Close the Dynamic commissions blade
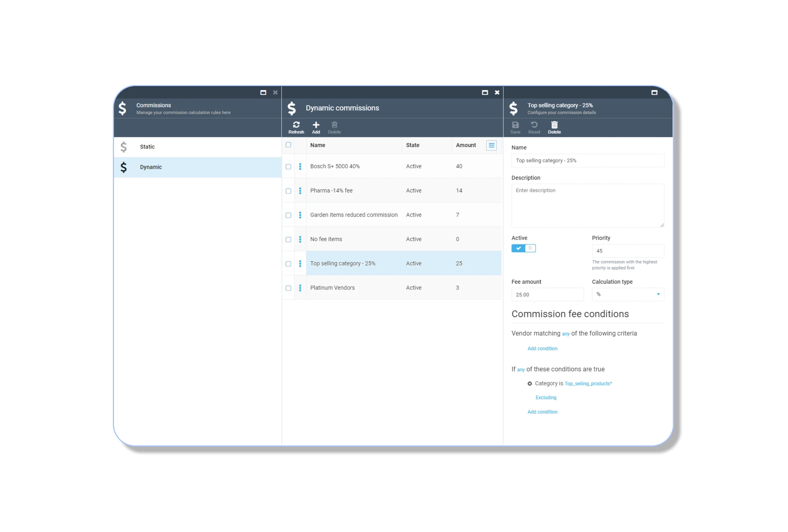 (x=497, y=93)
